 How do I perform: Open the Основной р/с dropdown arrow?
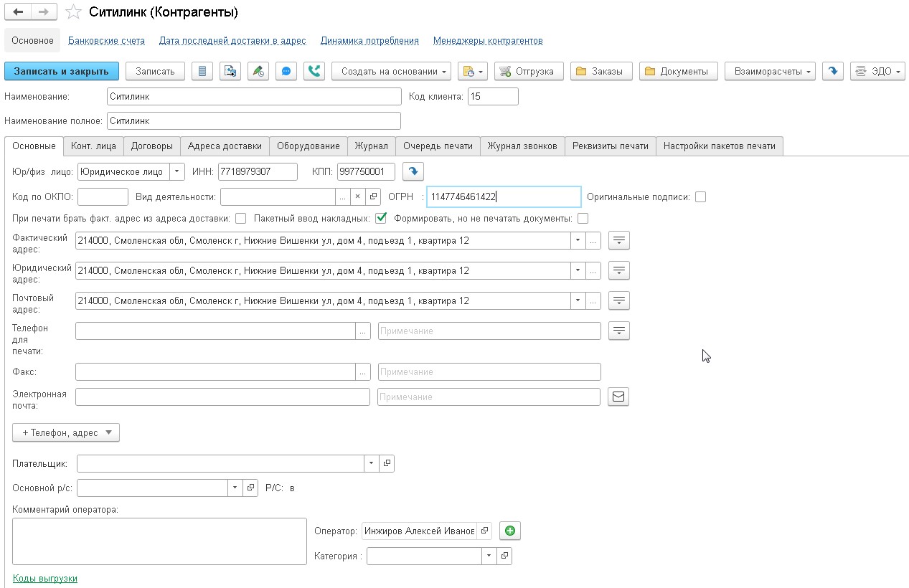(236, 488)
